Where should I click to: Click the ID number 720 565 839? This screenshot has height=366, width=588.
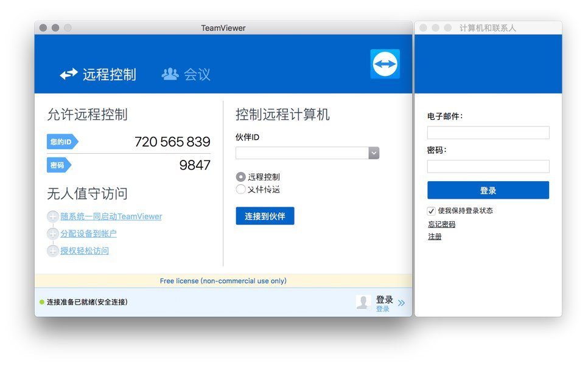pyautogui.click(x=172, y=142)
